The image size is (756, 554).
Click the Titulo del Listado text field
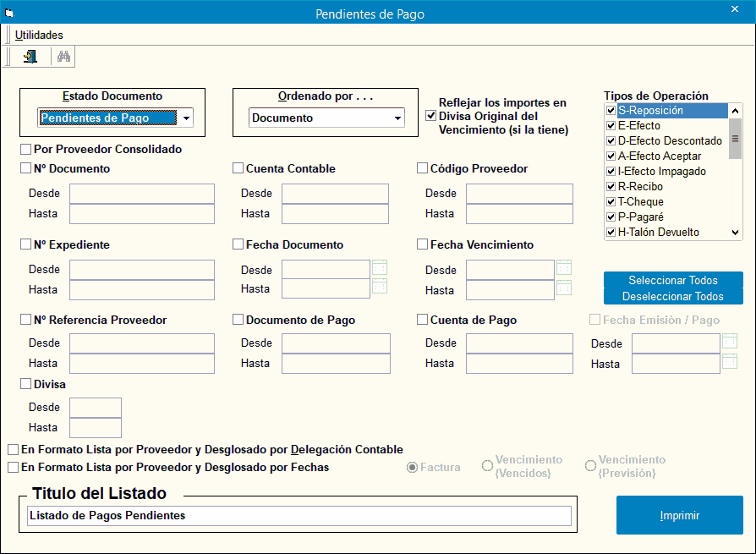coord(298,516)
